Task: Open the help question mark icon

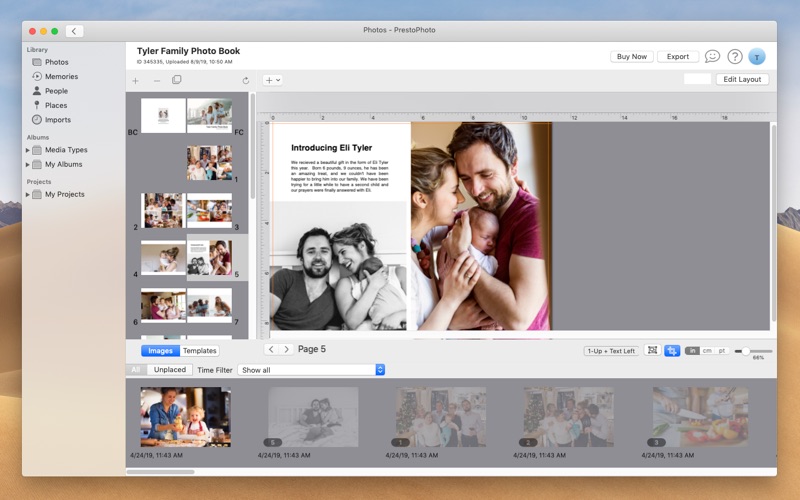Action: click(x=735, y=57)
